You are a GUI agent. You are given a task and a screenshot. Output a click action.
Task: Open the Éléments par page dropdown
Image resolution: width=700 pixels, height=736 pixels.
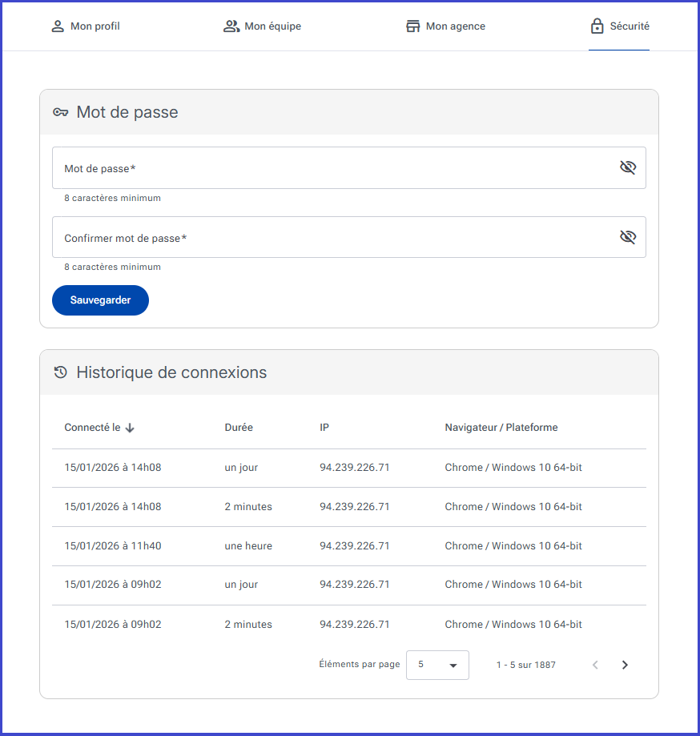[x=437, y=665]
